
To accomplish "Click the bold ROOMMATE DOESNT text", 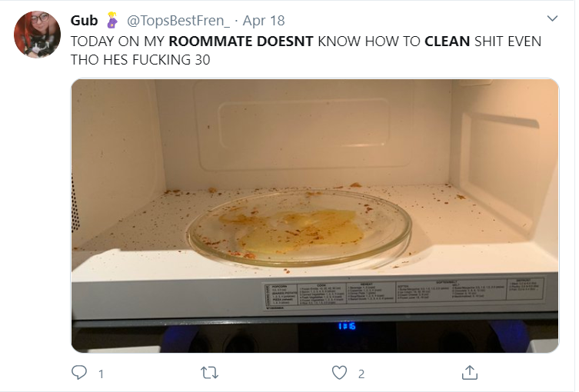I will coord(241,42).
